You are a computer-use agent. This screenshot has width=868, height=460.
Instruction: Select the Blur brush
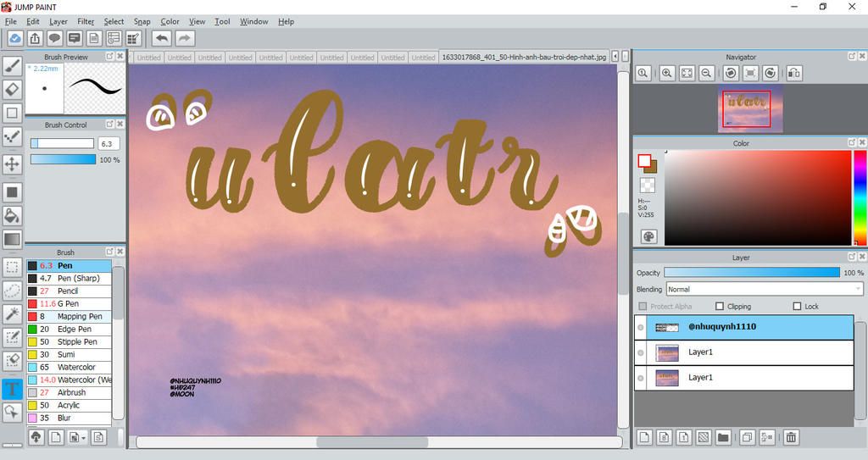click(x=70, y=418)
